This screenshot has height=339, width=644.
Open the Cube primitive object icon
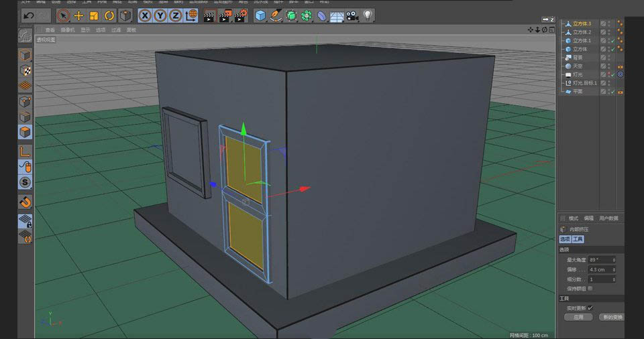[260, 15]
